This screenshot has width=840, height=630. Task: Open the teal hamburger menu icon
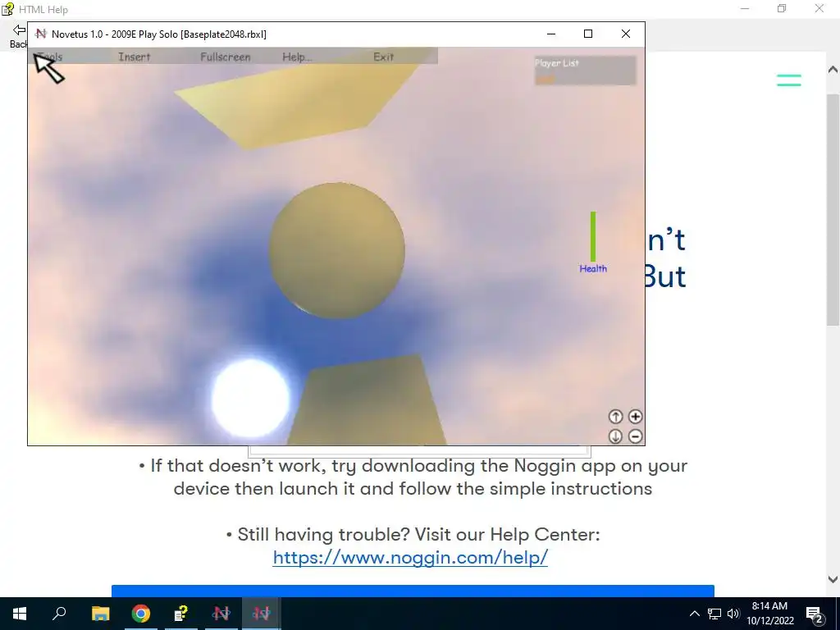(x=789, y=80)
